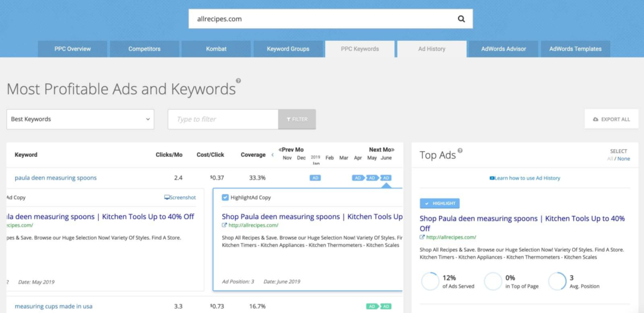Click the Top of Page percentage circle
The width and height of the screenshot is (644, 313).
[x=493, y=282]
